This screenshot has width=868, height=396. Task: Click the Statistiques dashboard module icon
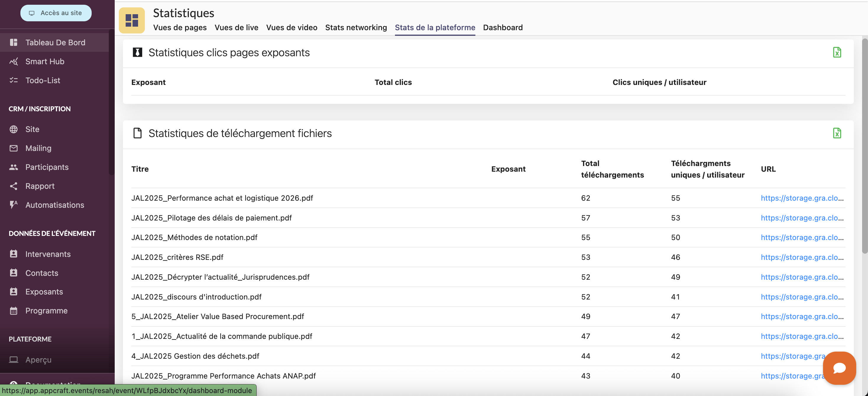coord(132,20)
